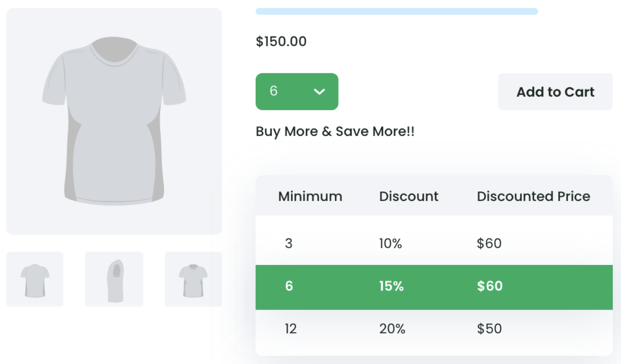This screenshot has width=621, height=364.
Task: Select the side-view t-shirt thumbnail
Action: tap(114, 279)
